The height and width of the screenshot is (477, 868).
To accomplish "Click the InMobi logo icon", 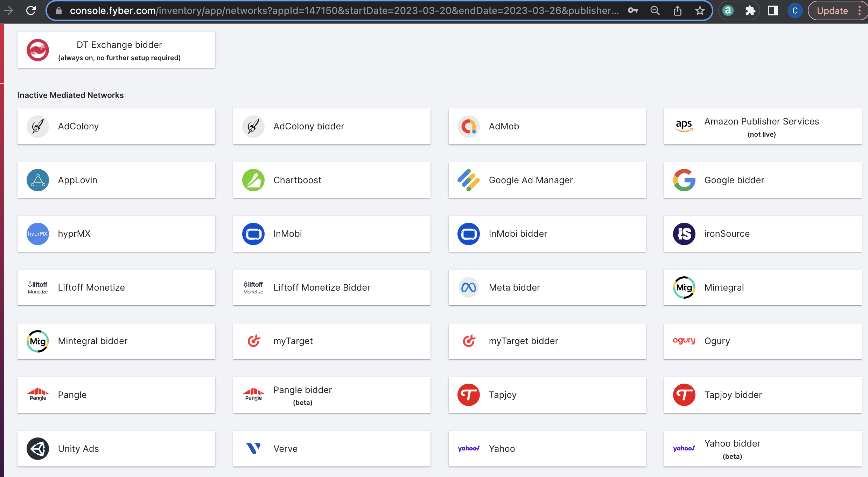I will tap(253, 234).
